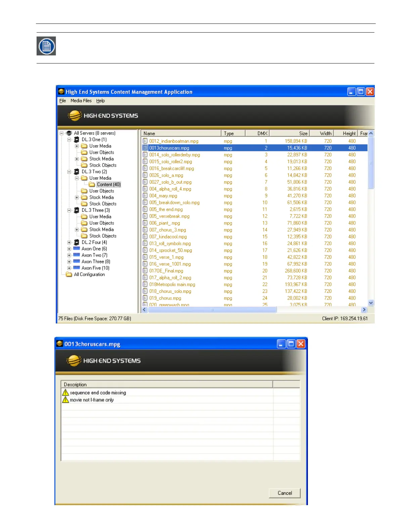Click the Axon Three server icon
Viewport: 411px width, 532px height.
(77, 261)
